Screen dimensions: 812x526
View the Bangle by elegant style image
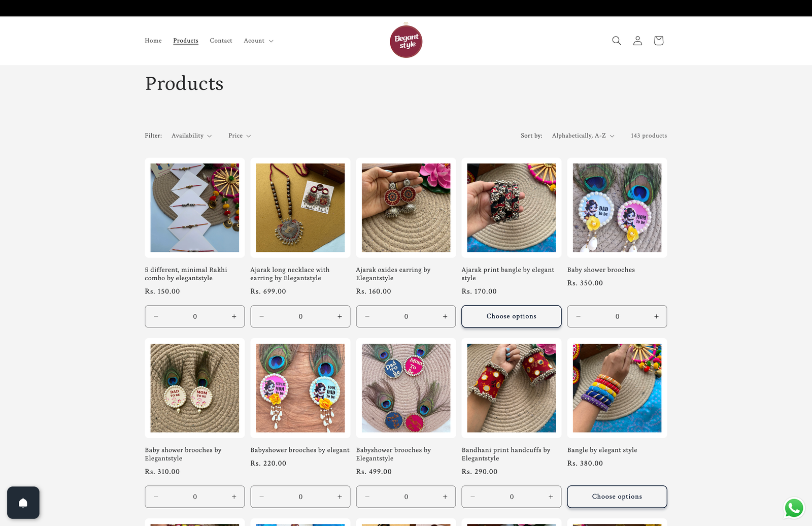click(617, 388)
